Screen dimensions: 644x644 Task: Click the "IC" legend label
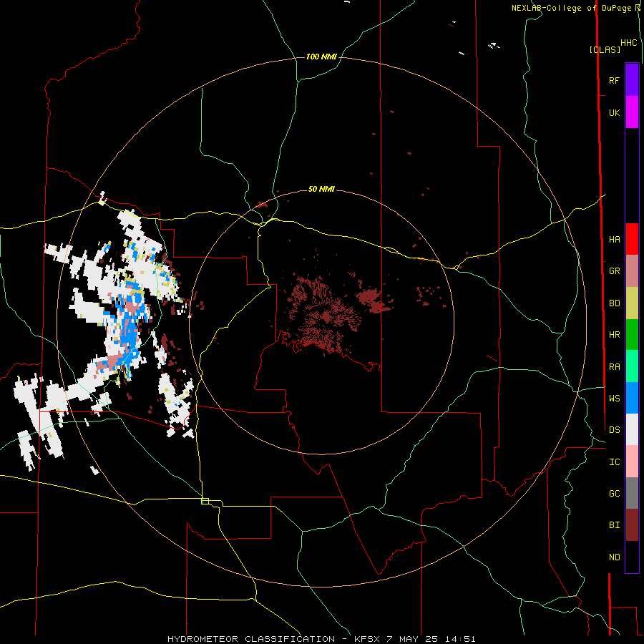coord(614,462)
